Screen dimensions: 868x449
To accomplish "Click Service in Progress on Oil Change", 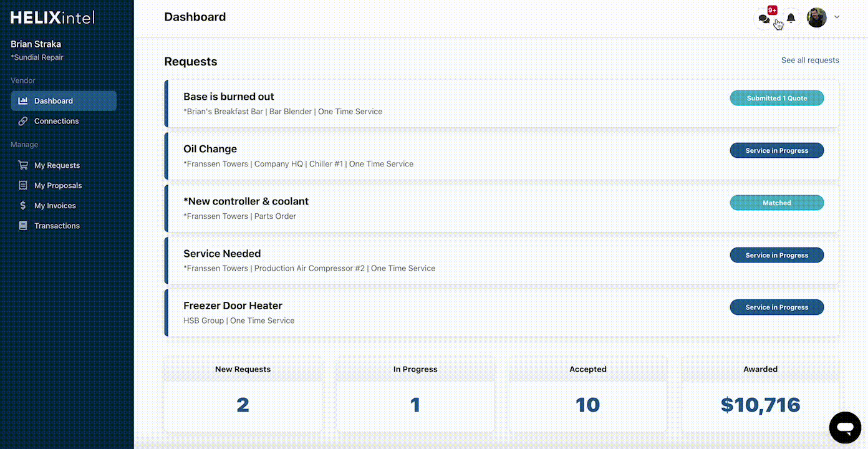I will click(x=776, y=150).
